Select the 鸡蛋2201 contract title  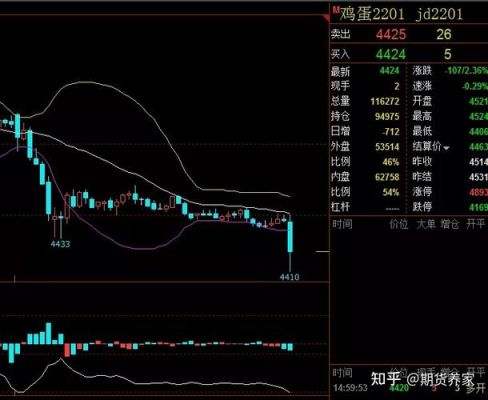point(372,15)
